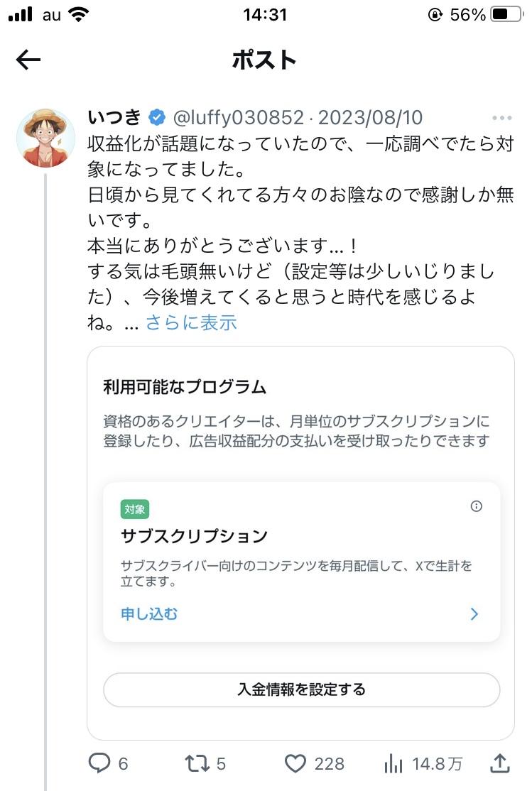Image resolution: width=532 pixels, height=791 pixels.
Task: Tap the chevron on the subscription card
Action: coord(474,614)
